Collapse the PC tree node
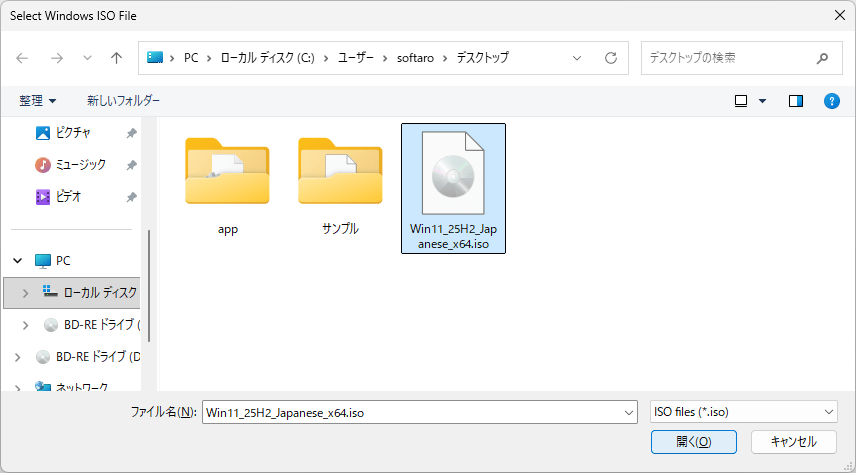Viewport: 856px width, 473px height. click(17, 261)
